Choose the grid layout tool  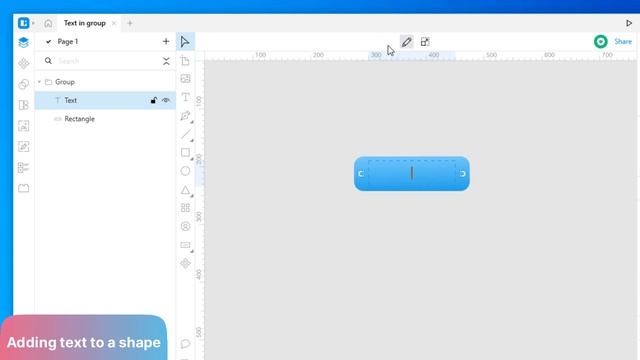click(185, 208)
